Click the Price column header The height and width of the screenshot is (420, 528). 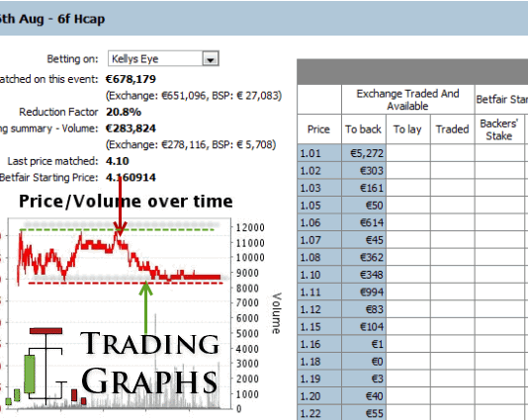click(319, 129)
